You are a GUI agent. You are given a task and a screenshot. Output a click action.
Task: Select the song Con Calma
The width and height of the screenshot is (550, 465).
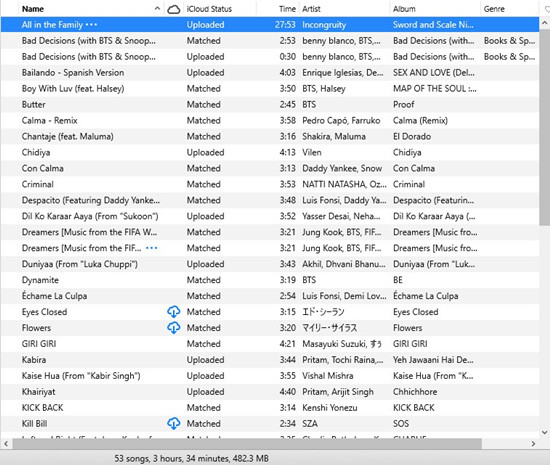(x=42, y=168)
